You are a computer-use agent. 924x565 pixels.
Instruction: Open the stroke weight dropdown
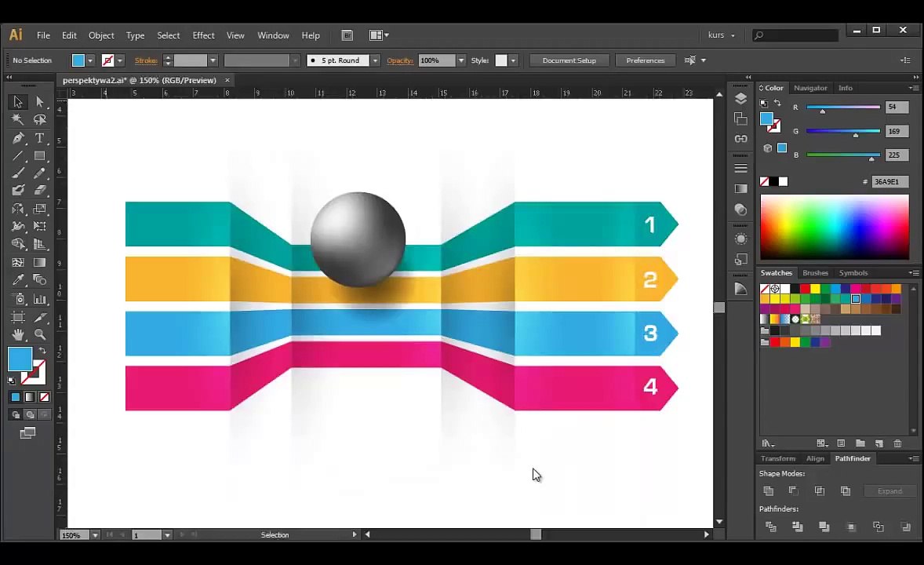(x=213, y=60)
